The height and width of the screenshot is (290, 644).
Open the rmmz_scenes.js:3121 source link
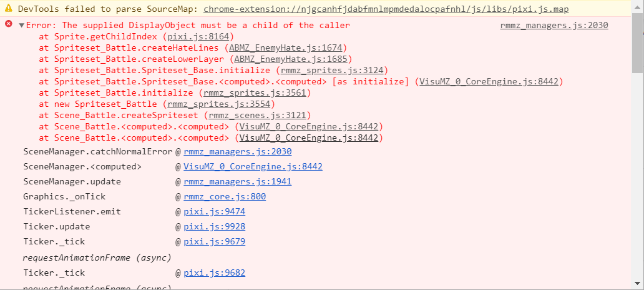(257, 115)
